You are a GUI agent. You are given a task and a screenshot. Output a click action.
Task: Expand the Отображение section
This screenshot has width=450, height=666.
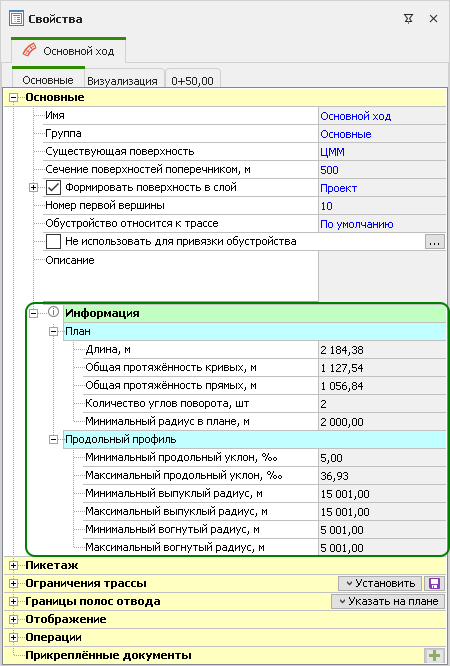(x=14, y=619)
